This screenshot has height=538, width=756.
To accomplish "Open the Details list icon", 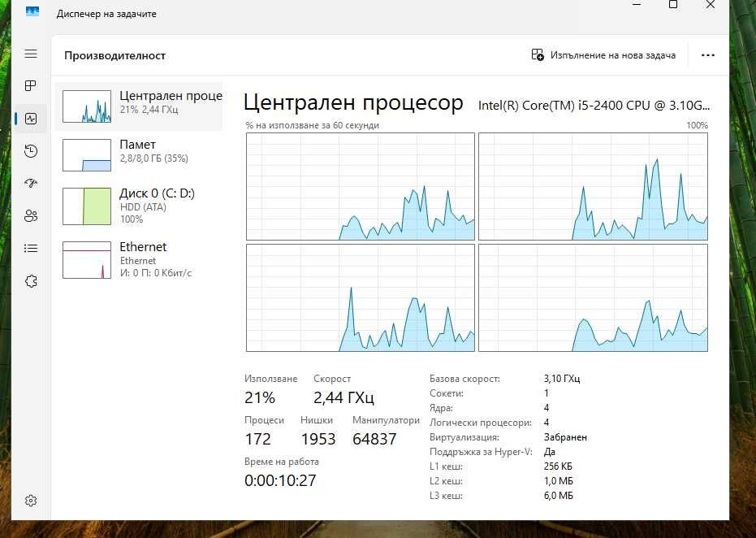I will 31,248.
